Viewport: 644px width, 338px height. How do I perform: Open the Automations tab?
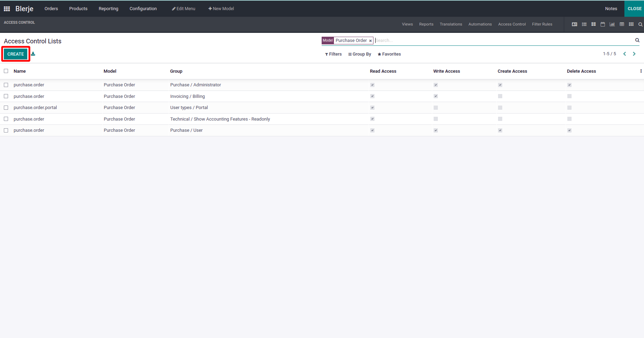(480, 24)
